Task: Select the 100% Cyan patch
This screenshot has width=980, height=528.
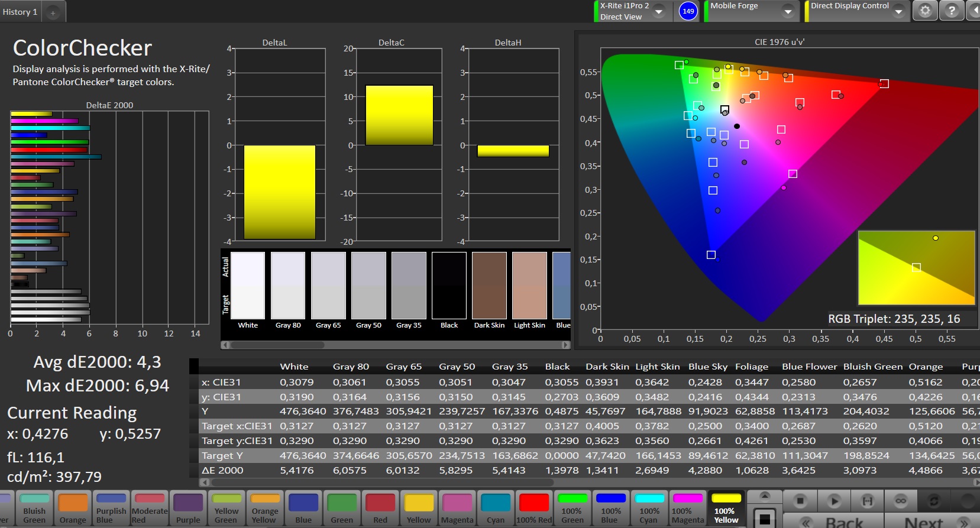Action: (x=649, y=508)
